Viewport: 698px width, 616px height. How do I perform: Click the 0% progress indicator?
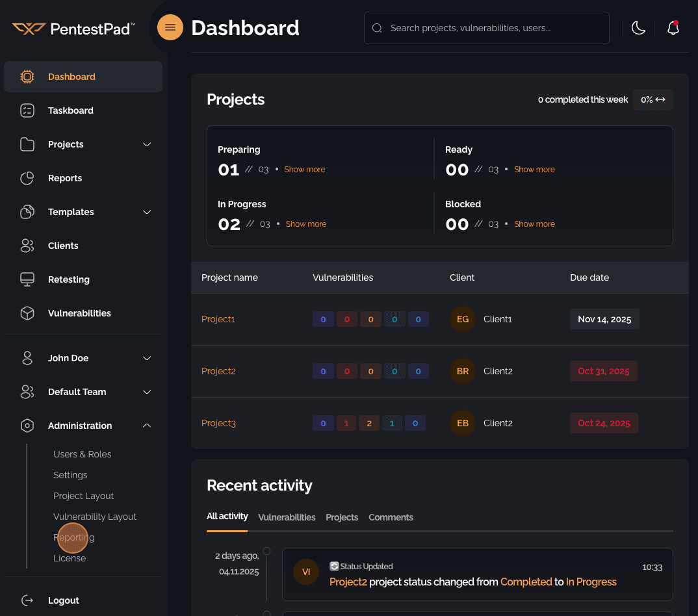[653, 99]
